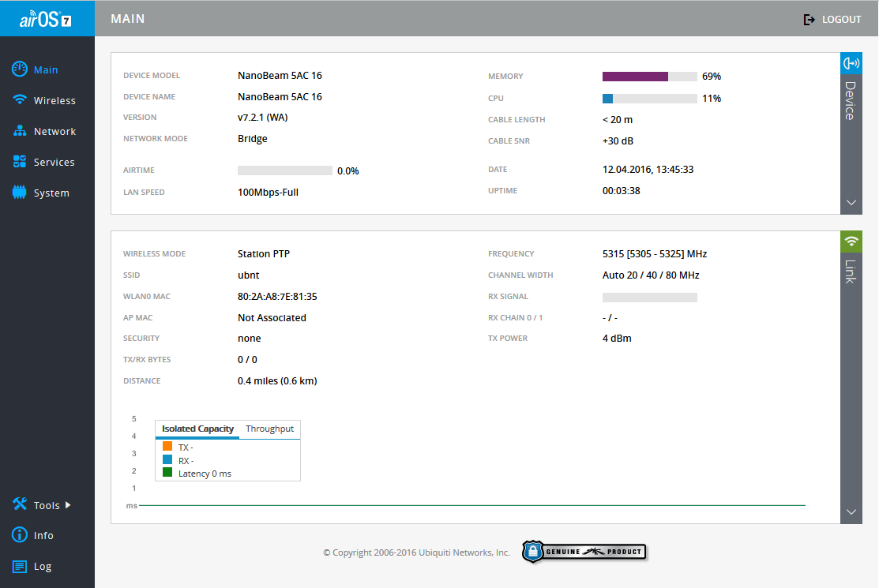Click the TX power value 4 dBm
This screenshot has width=879, height=588.
[x=617, y=339]
